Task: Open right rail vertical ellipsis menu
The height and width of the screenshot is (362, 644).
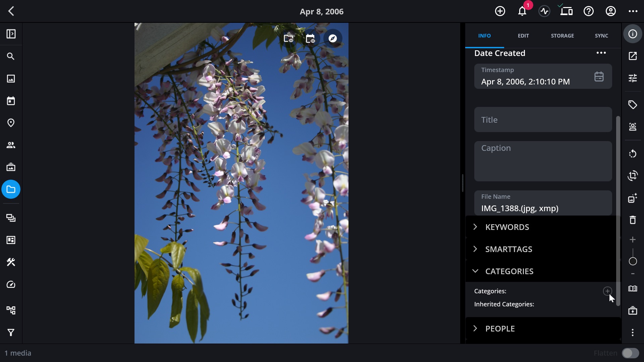Action: [633, 333]
